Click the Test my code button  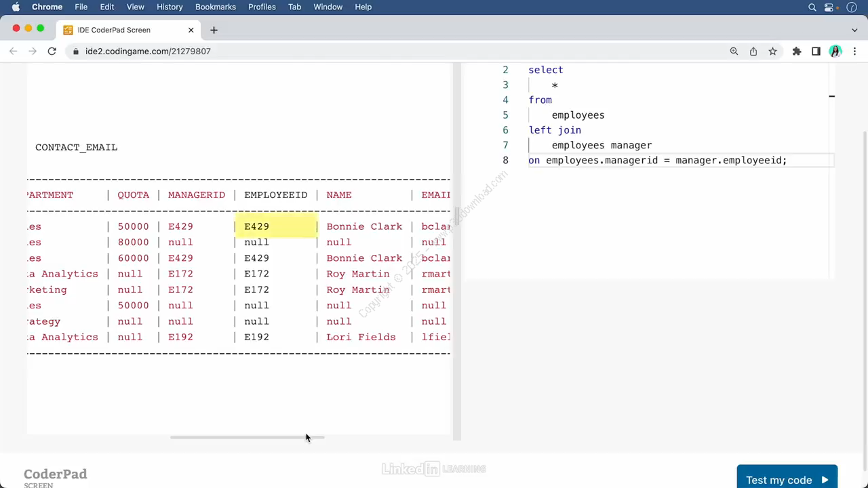pos(787,479)
